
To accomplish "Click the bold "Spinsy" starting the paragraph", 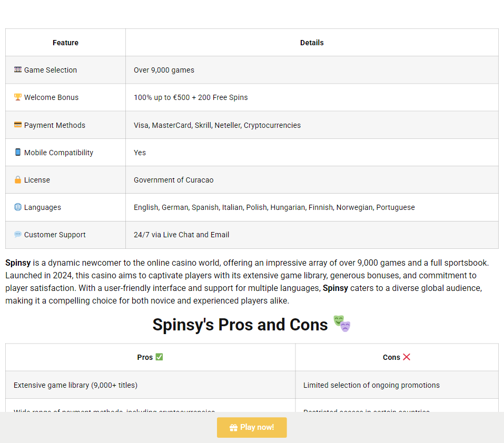I will click(18, 263).
